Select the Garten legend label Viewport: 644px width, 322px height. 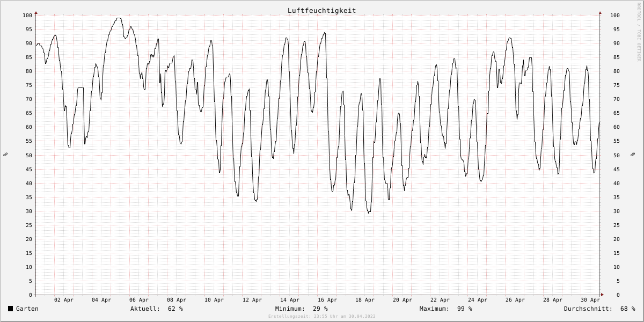pyautogui.click(x=27, y=309)
